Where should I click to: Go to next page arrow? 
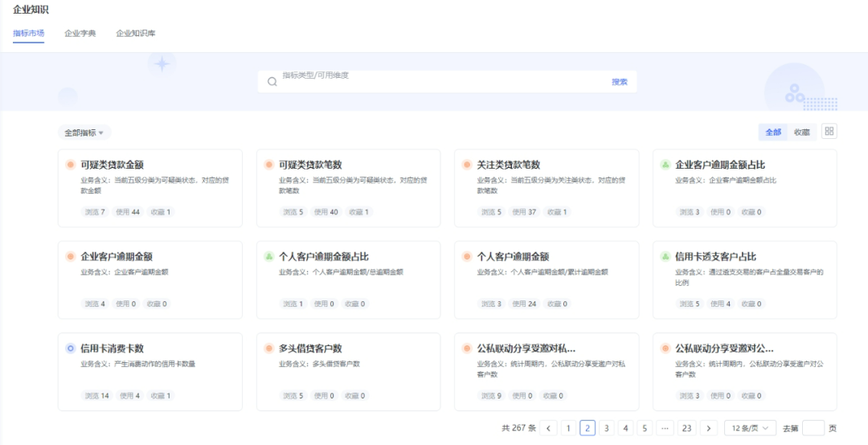point(708,428)
